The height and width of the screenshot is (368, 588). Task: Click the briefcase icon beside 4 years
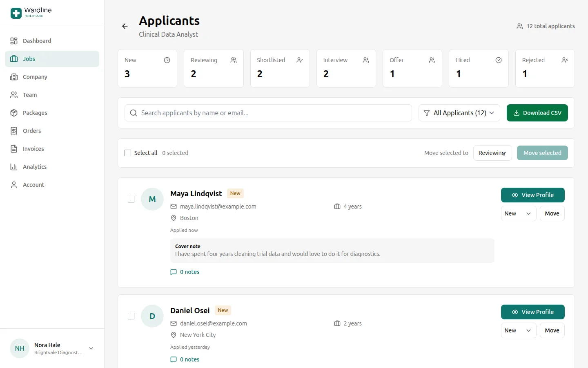point(337,206)
